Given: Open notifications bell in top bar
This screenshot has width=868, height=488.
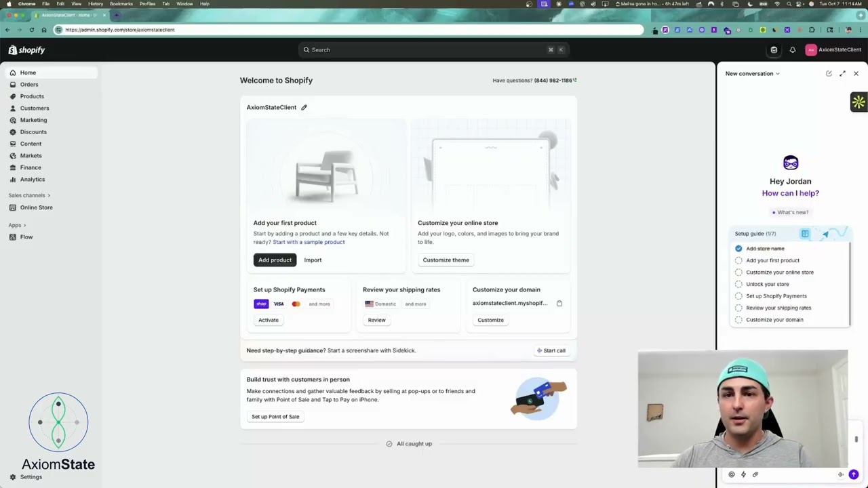Looking at the screenshot, I should coord(792,49).
